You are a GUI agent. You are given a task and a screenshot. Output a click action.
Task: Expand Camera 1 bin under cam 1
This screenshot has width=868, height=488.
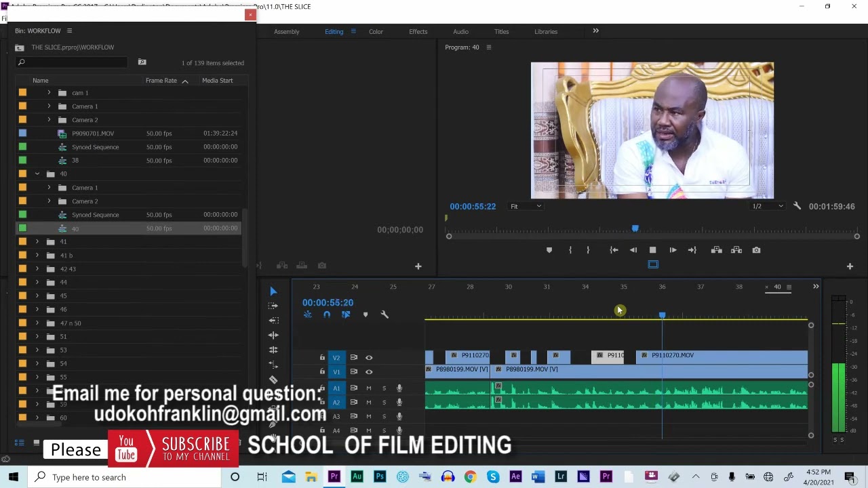pos(49,106)
